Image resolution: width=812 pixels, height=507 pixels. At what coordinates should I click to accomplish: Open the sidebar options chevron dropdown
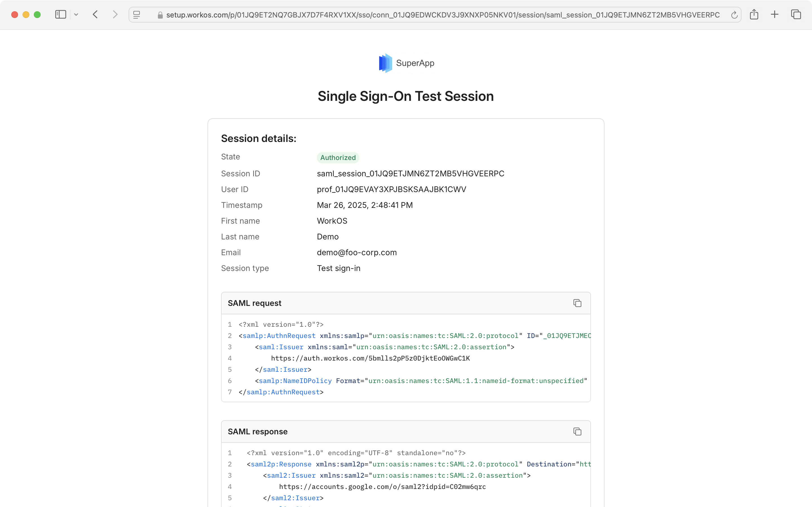76,15
